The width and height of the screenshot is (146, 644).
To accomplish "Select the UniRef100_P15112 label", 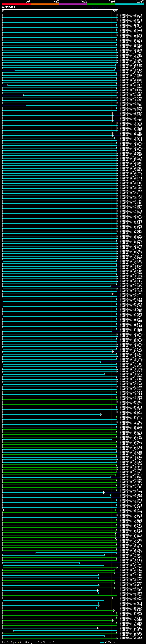I will pos(131,555).
